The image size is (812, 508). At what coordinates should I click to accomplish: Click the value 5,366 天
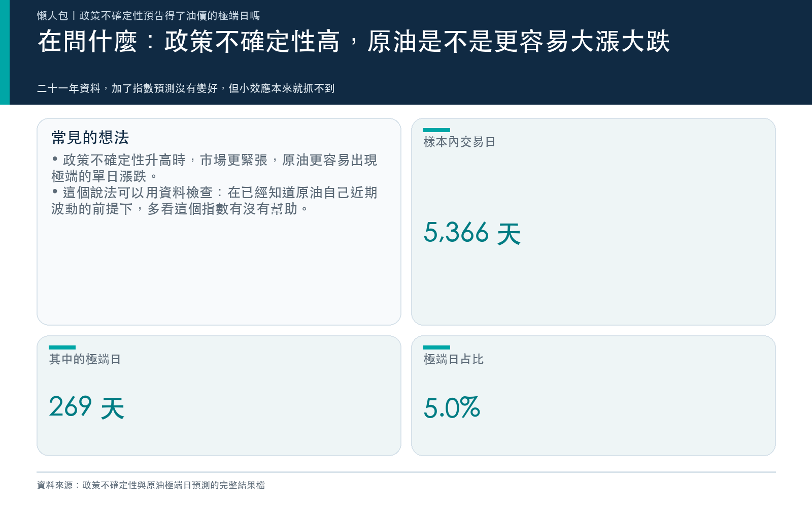[472, 233]
